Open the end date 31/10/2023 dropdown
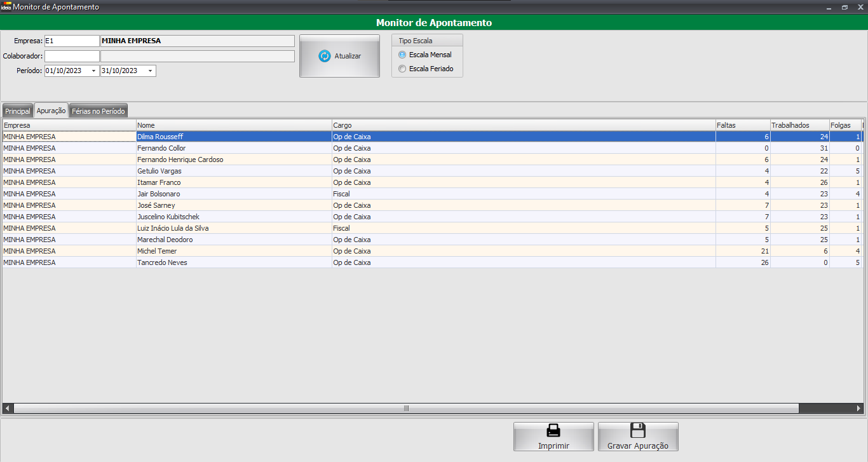868x462 pixels. [151, 71]
